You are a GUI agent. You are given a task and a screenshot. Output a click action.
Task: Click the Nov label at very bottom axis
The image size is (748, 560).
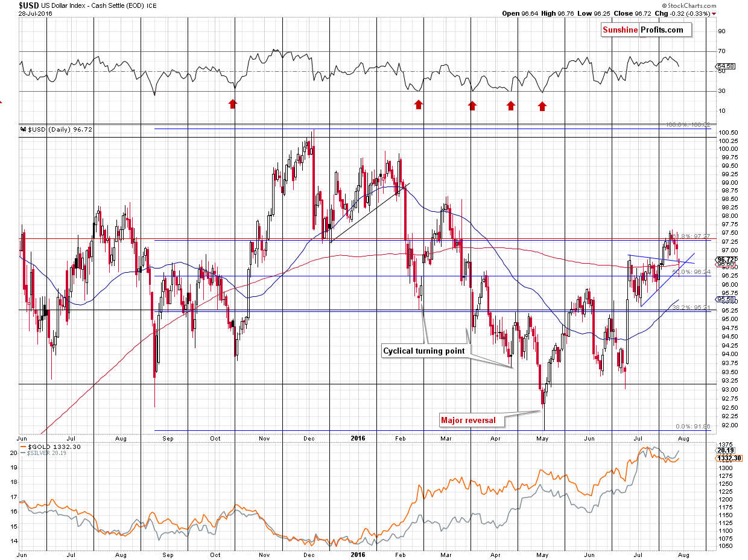tap(264, 555)
